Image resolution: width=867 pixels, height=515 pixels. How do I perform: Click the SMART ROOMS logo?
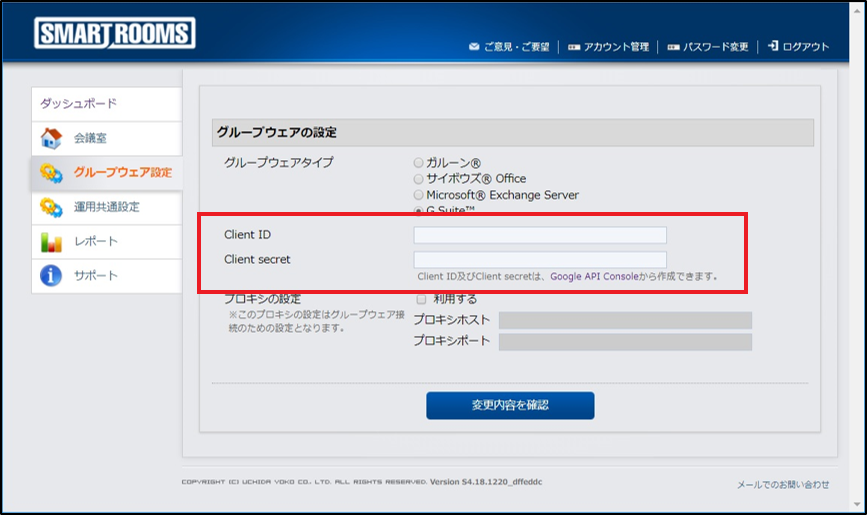(114, 34)
